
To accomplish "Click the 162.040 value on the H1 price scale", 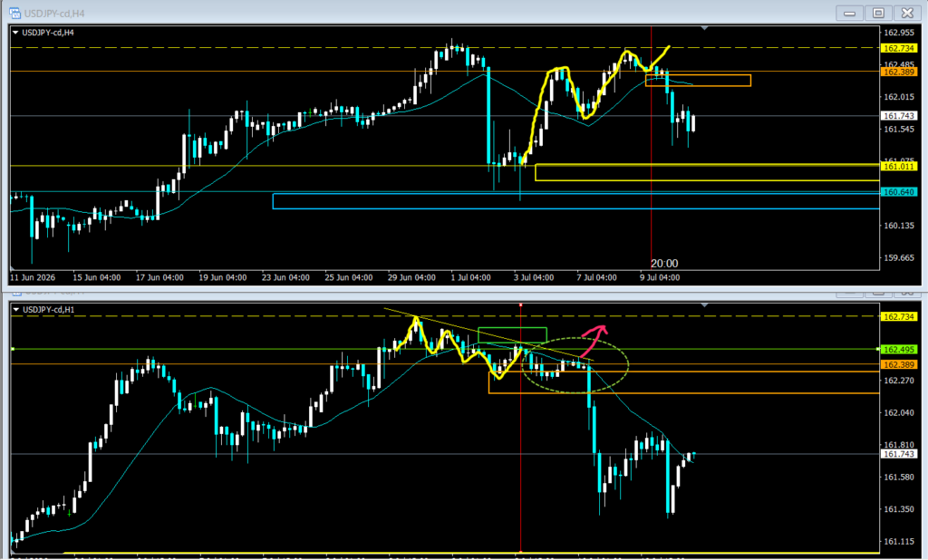I will (x=899, y=412).
